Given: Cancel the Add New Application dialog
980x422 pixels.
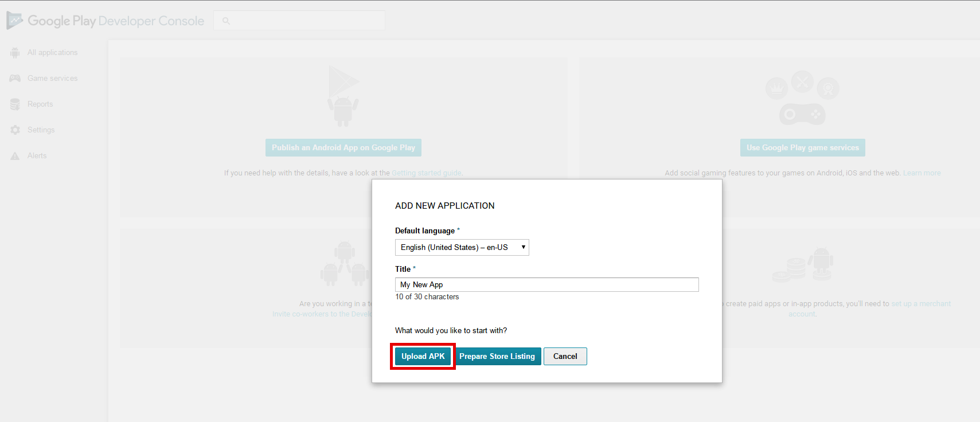Looking at the screenshot, I should pyautogui.click(x=565, y=356).
